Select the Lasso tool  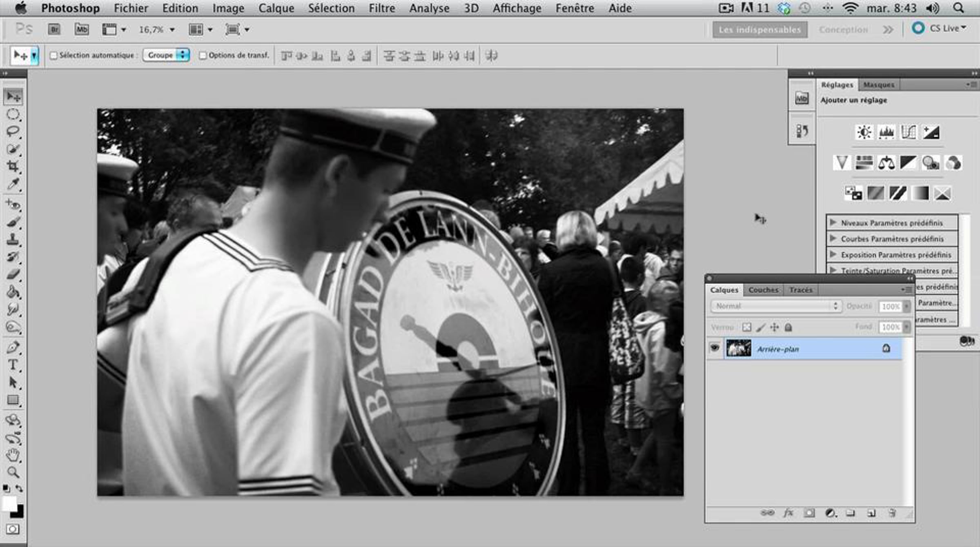[x=13, y=131]
